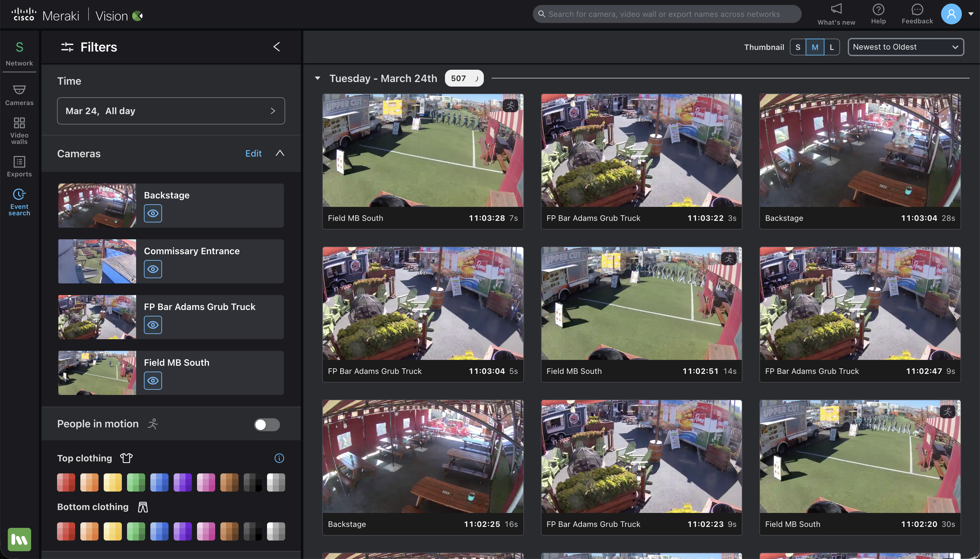Open the Help menu

pos(878,15)
